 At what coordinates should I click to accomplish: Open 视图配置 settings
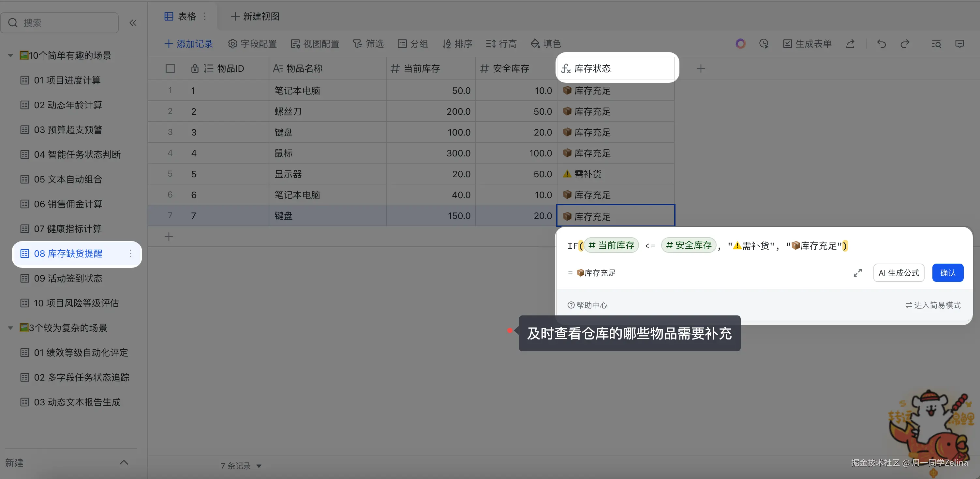pyautogui.click(x=315, y=44)
